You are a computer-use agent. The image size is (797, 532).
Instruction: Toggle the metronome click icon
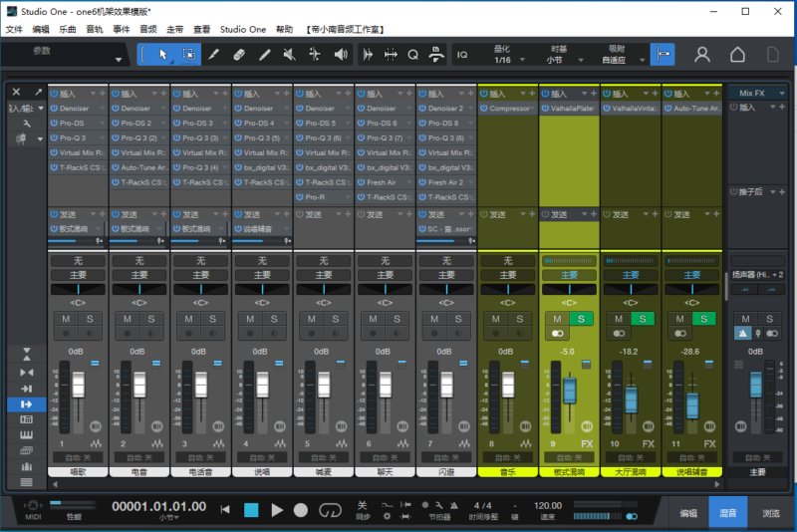pyautogui.click(x=454, y=505)
